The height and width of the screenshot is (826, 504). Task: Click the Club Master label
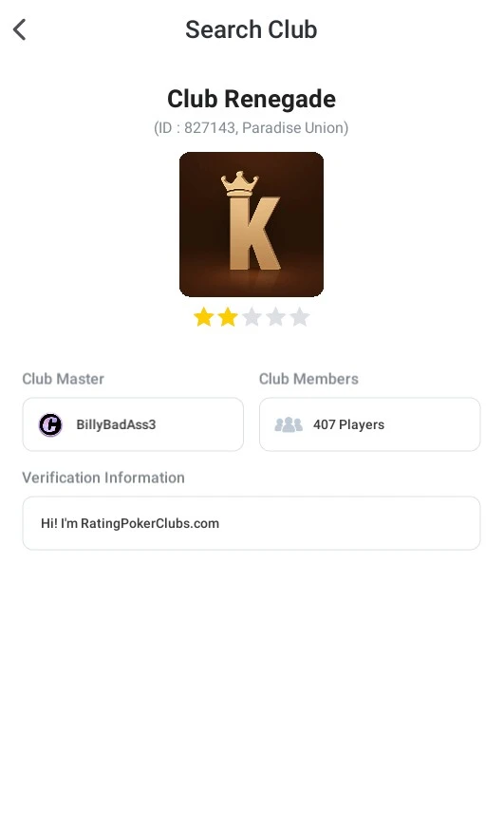(64, 379)
